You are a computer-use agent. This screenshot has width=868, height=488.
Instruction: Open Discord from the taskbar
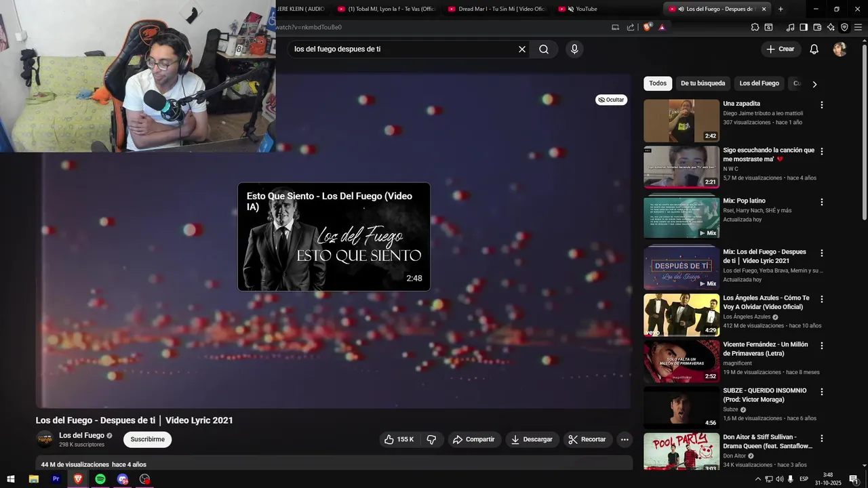[123, 479]
